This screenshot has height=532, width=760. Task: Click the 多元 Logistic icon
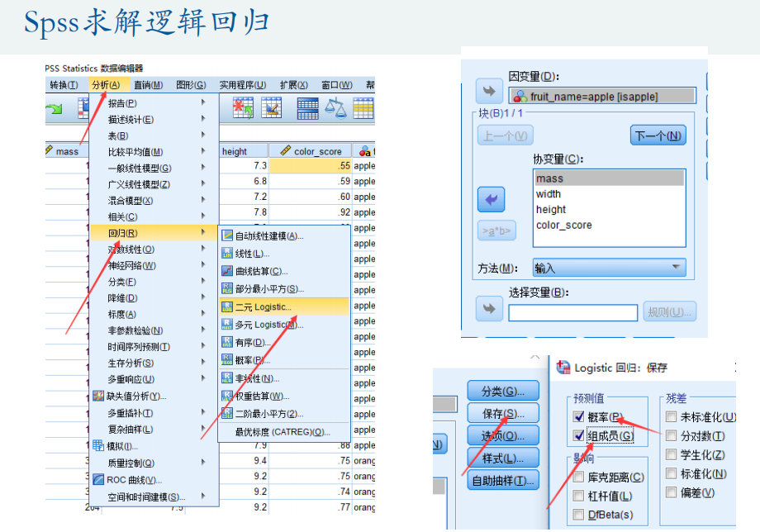tap(227, 325)
